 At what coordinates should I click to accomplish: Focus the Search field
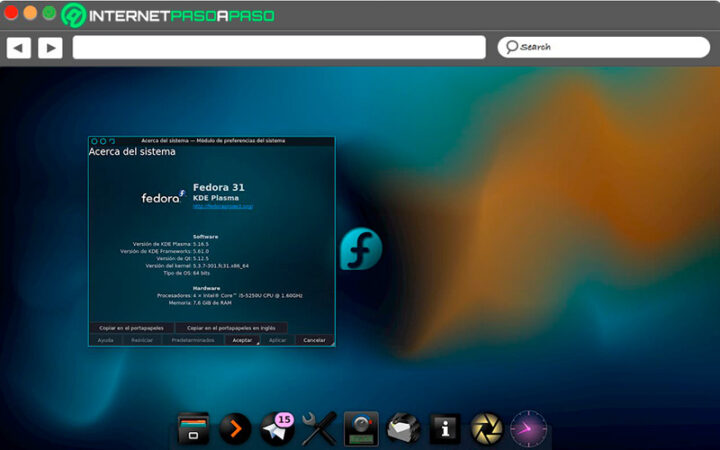point(603,47)
